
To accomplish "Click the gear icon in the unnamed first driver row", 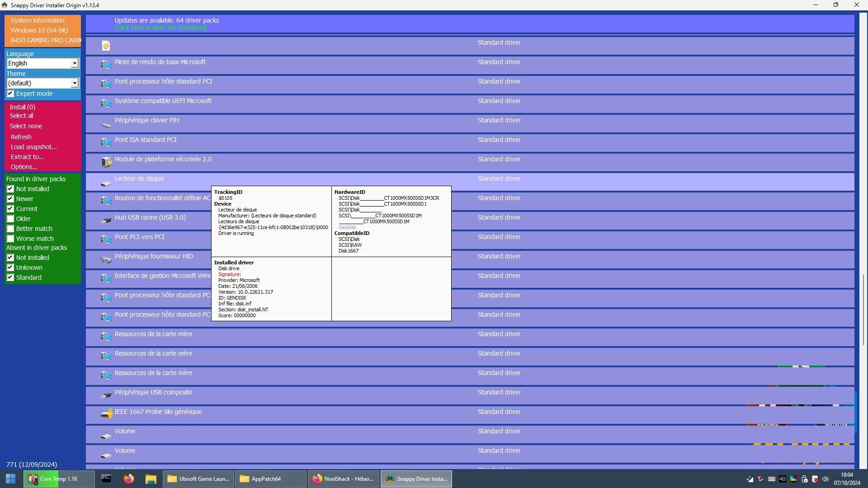I will pos(106,46).
